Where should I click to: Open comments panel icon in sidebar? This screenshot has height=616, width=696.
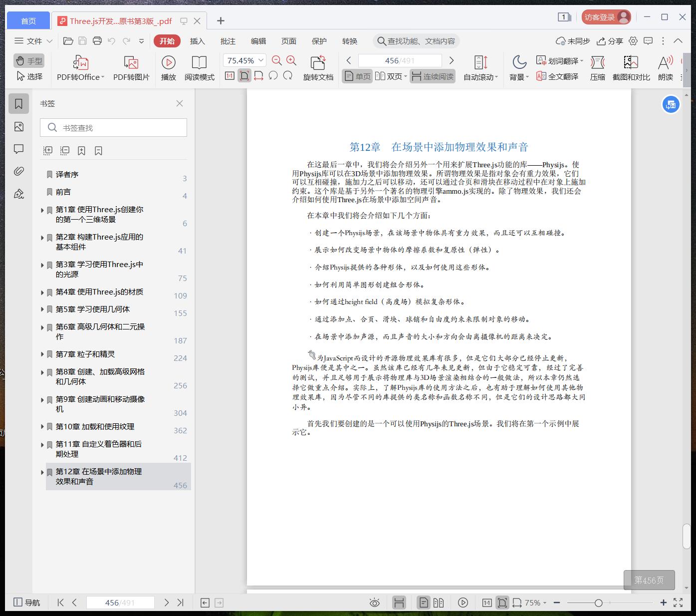[19, 149]
